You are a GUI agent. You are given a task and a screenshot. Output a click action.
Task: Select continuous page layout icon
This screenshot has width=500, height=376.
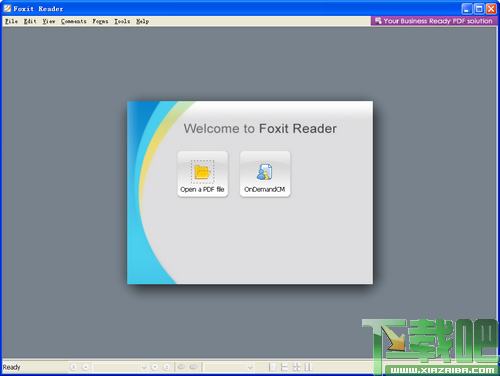point(284,367)
